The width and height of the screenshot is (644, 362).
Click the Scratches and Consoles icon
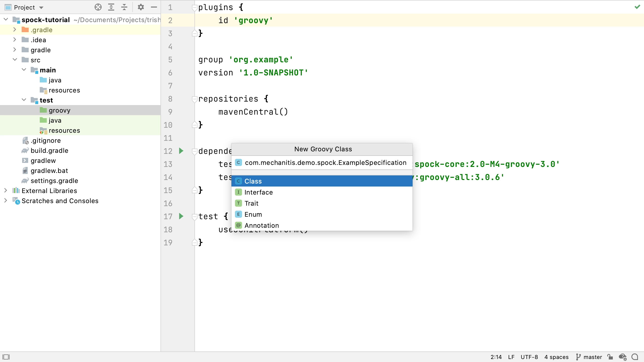pyautogui.click(x=16, y=201)
